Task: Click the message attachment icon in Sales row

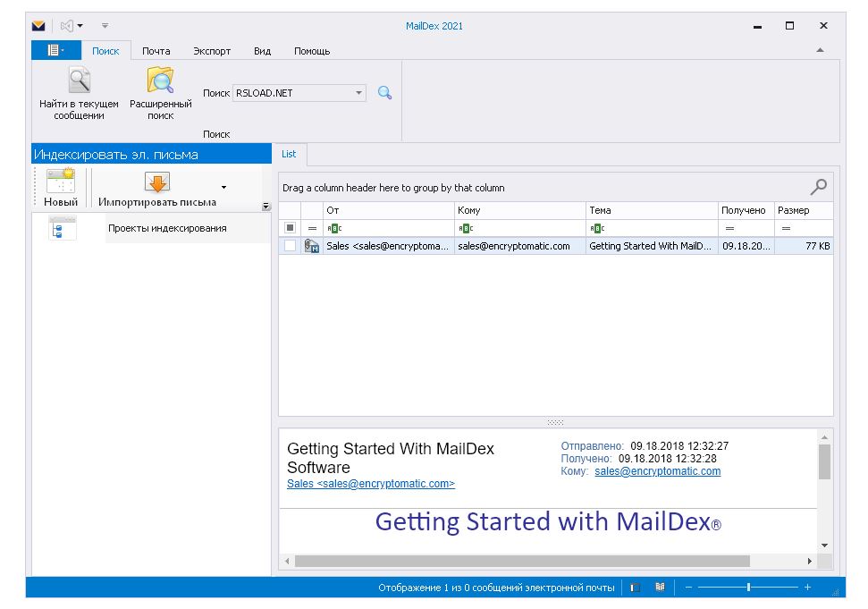Action: [x=312, y=246]
